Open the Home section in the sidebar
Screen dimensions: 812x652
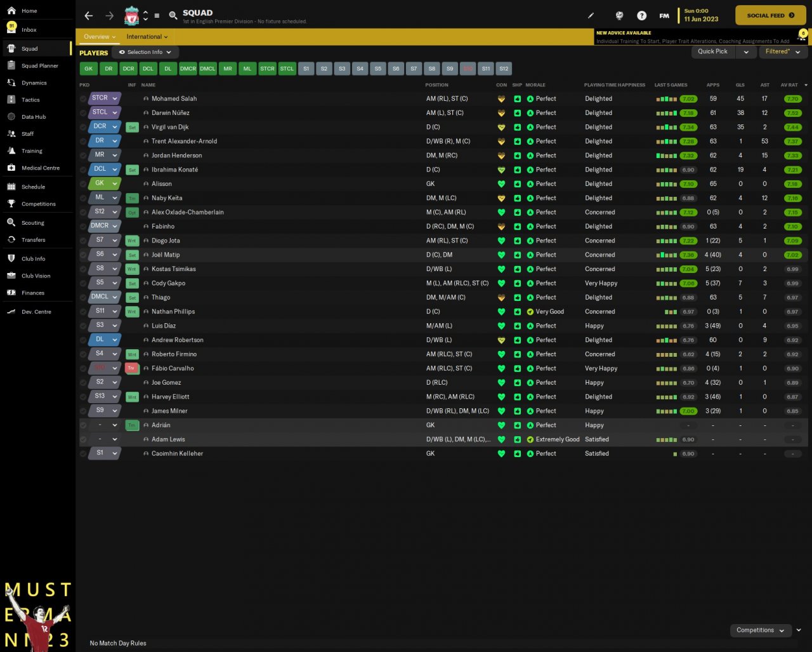point(29,11)
